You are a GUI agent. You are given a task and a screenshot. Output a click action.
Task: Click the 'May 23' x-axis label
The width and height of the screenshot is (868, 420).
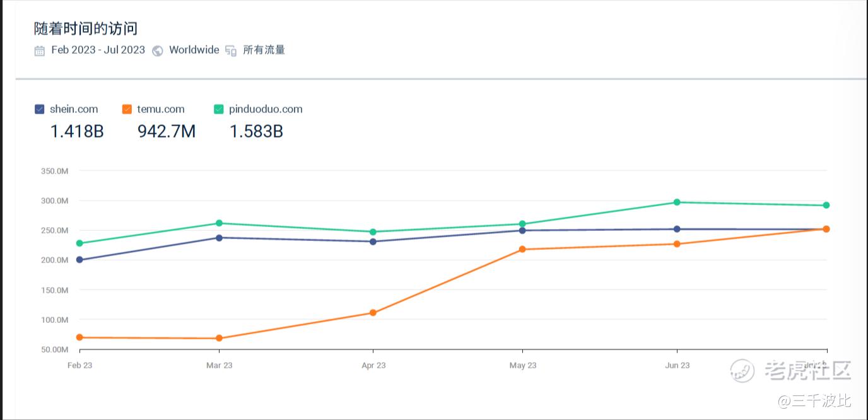click(x=523, y=366)
